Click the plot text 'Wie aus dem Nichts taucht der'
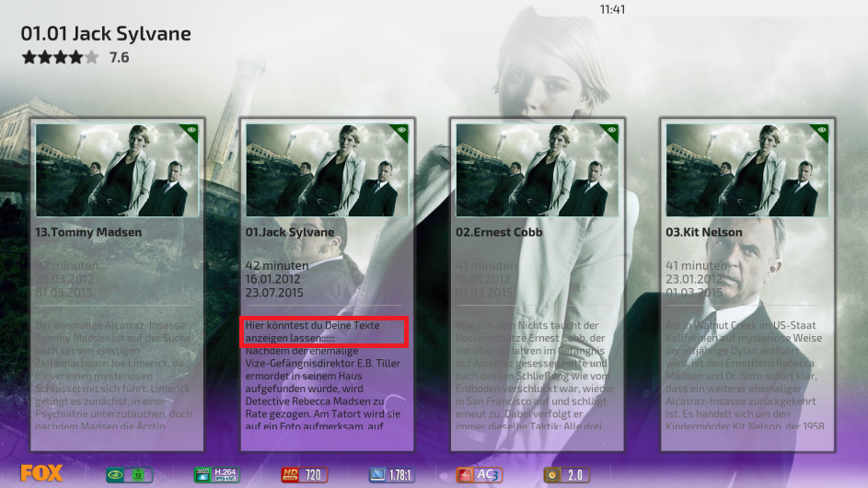868x488 pixels. click(527, 325)
